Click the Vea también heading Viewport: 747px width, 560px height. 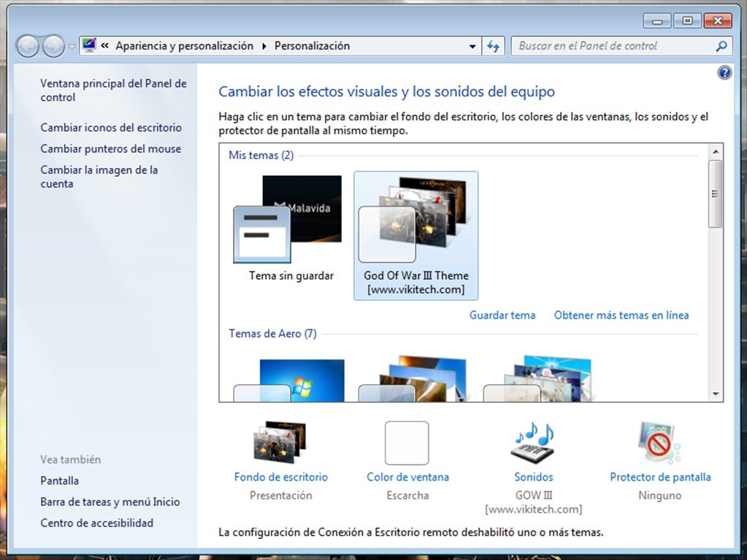coord(71,459)
